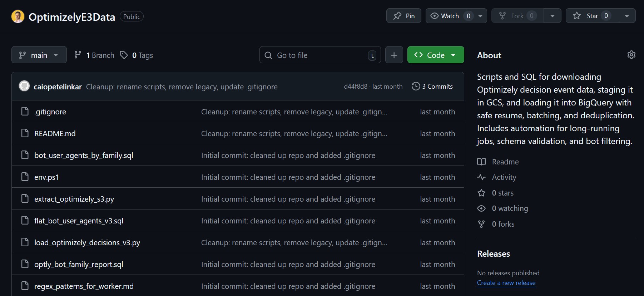
Task: Open the latest commit message link
Action: 182,87
